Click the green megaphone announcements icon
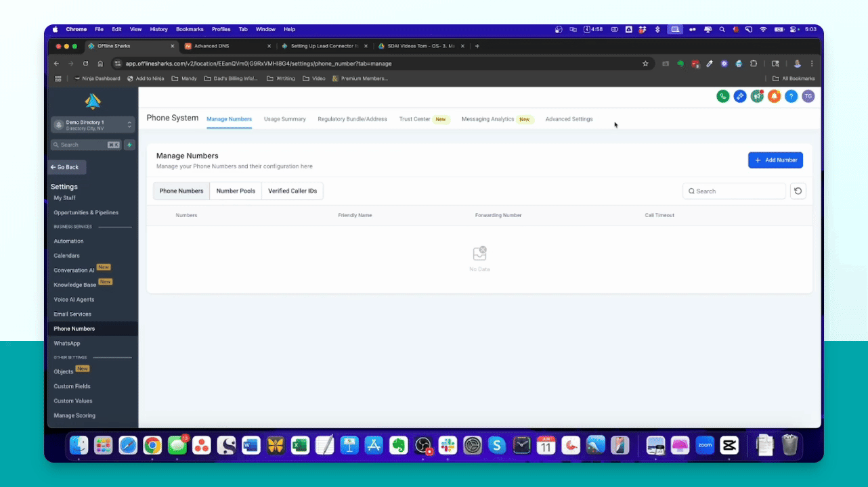 click(757, 96)
